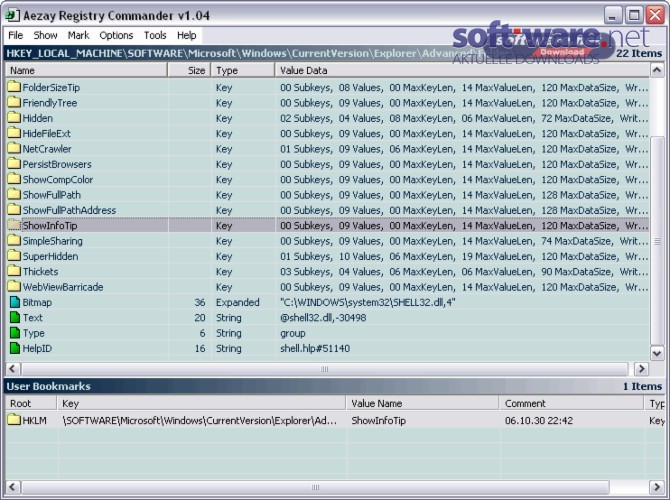Viewport: 670px width, 500px height.
Task: Click the HelpID string-value icon
Action: tap(15, 348)
